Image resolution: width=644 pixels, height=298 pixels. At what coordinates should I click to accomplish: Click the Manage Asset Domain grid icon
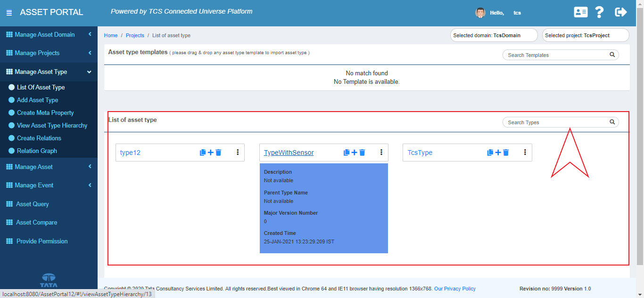pyautogui.click(x=9, y=34)
